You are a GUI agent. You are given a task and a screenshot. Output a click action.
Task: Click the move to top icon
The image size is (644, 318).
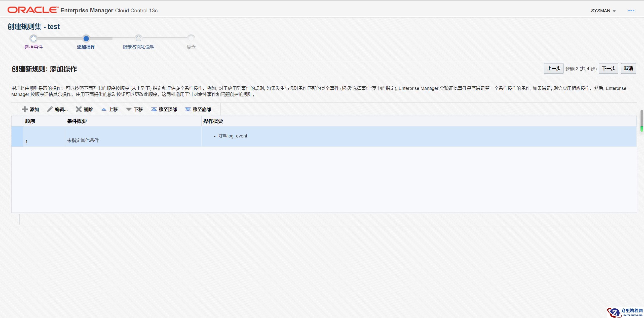pos(154,109)
